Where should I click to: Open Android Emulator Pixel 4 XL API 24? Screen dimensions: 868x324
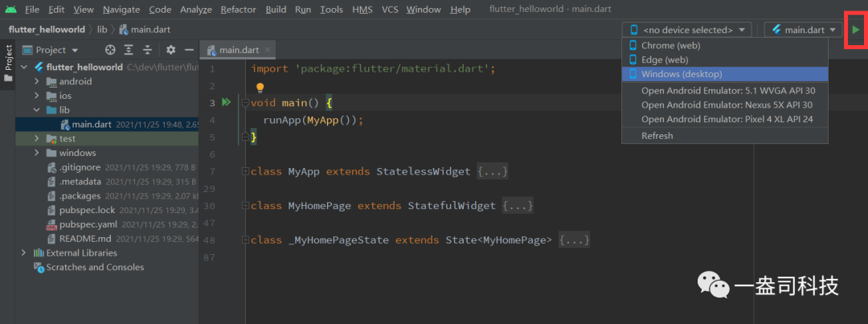(x=725, y=119)
